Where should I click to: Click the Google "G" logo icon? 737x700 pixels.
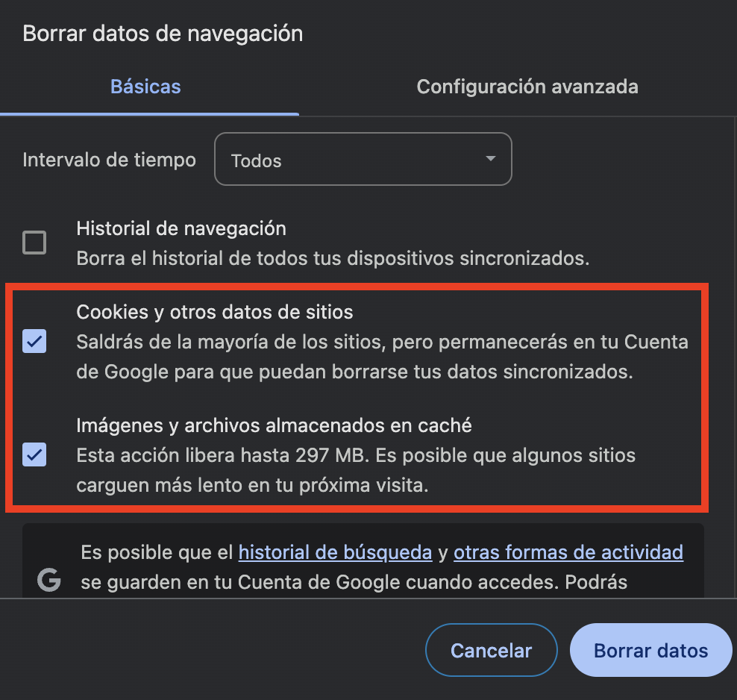(49, 580)
